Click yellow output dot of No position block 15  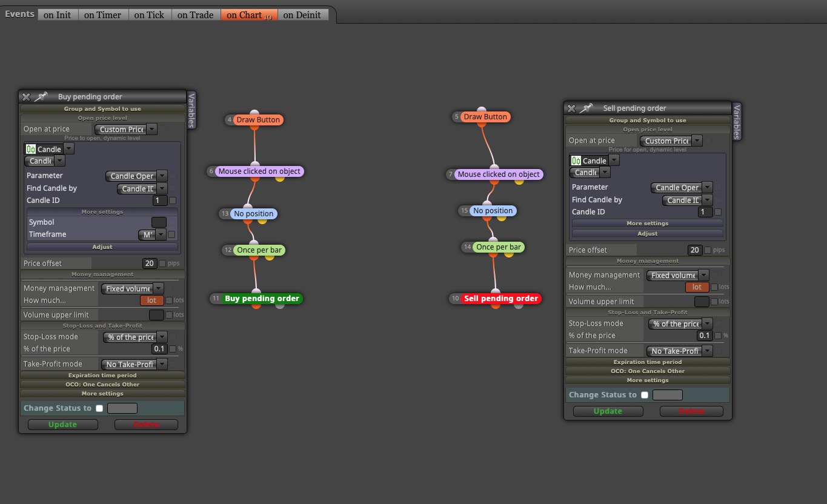(x=502, y=217)
